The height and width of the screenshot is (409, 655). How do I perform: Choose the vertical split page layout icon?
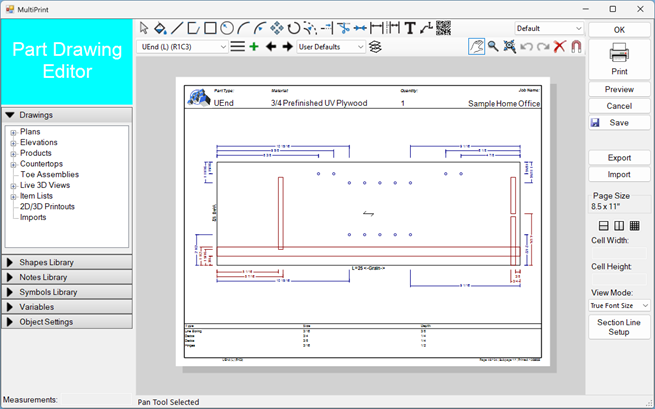[619, 226]
